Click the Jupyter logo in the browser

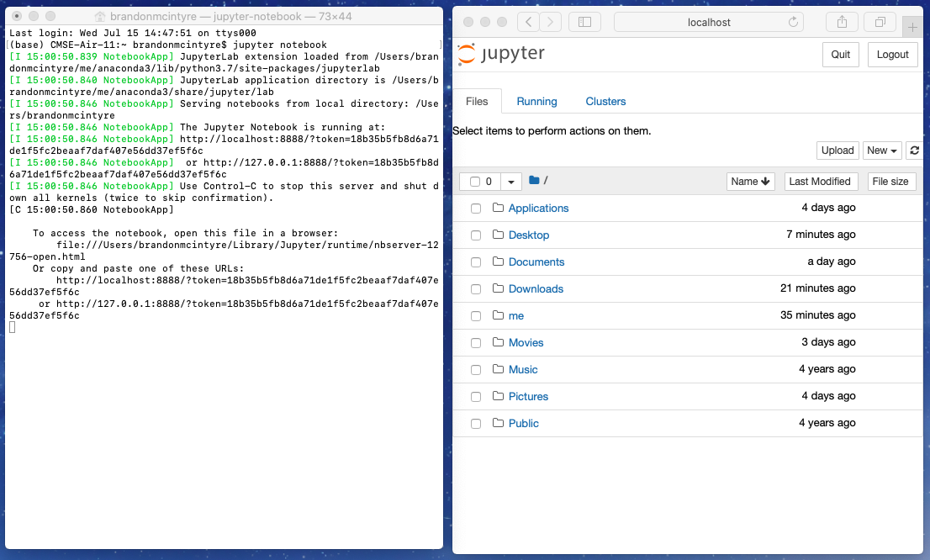click(x=501, y=54)
